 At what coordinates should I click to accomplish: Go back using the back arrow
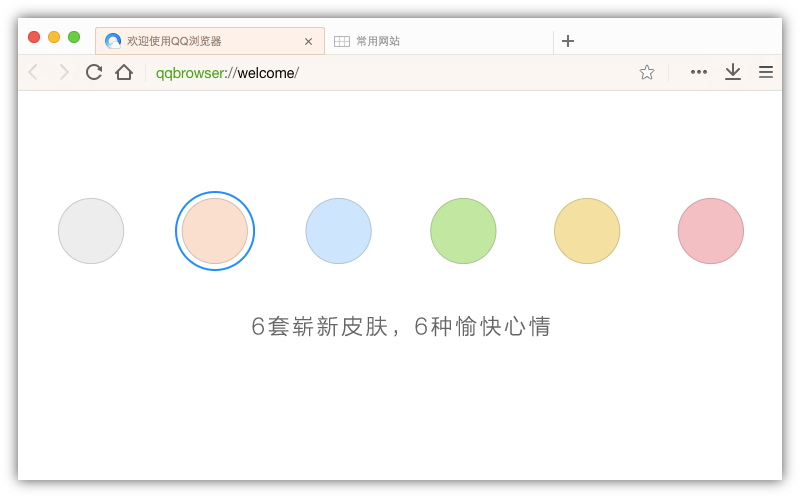33,72
